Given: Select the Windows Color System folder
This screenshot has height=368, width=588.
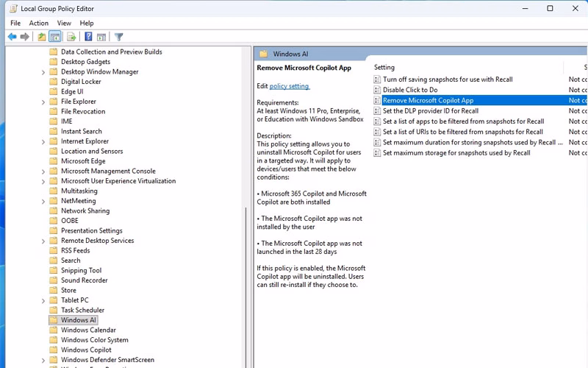Looking at the screenshot, I should coord(95,340).
